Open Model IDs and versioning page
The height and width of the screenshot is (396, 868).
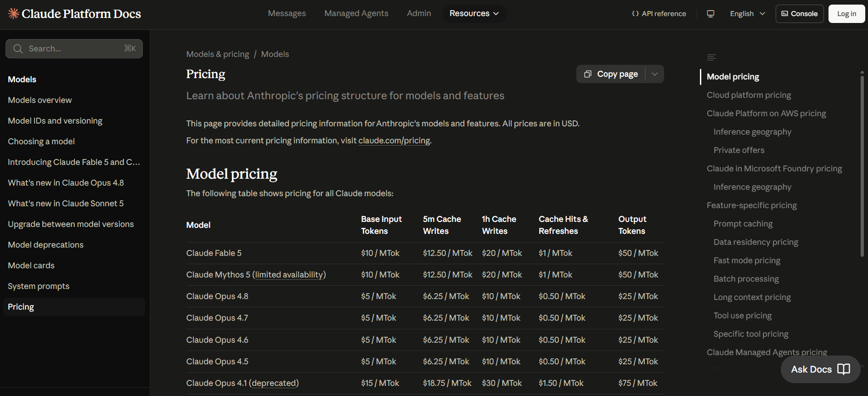coord(55,121)
